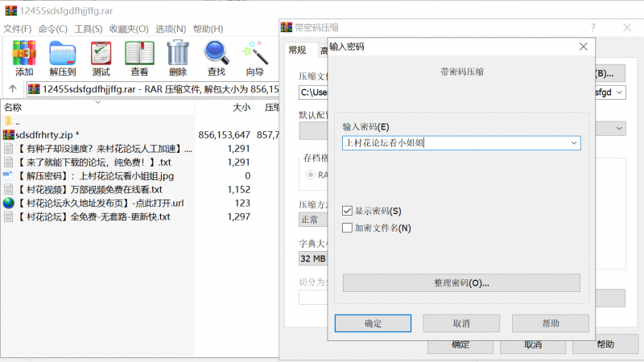Image resolution: width=644 pixels, height=362 pixels.
Task: Click the jpg image file icon
Action: click(x=8, y=175)
